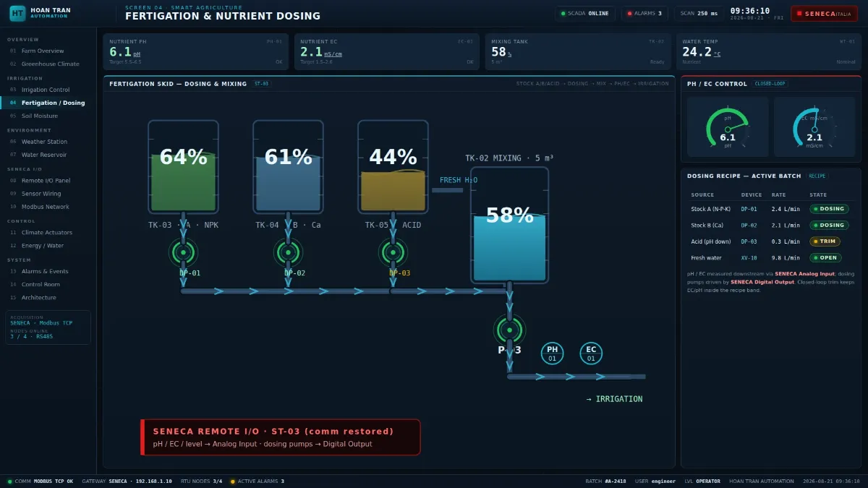Click the OPEN state badge for Fresh water
868x488 pixels.
(825, 258)
